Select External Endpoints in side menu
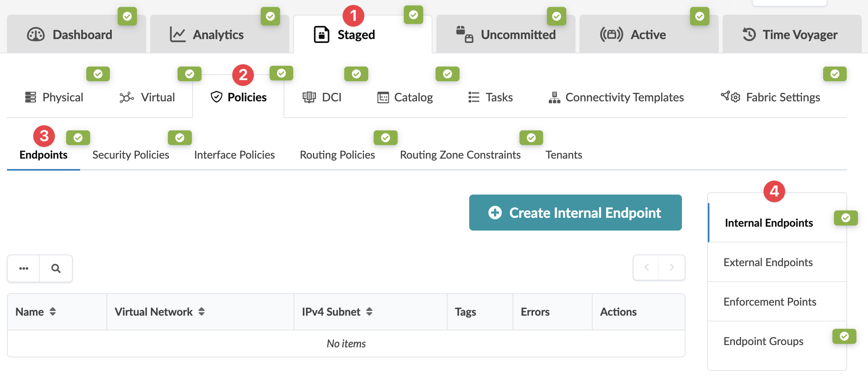Image resolution: width=868 pixels, height=376 pixels. 768,262
